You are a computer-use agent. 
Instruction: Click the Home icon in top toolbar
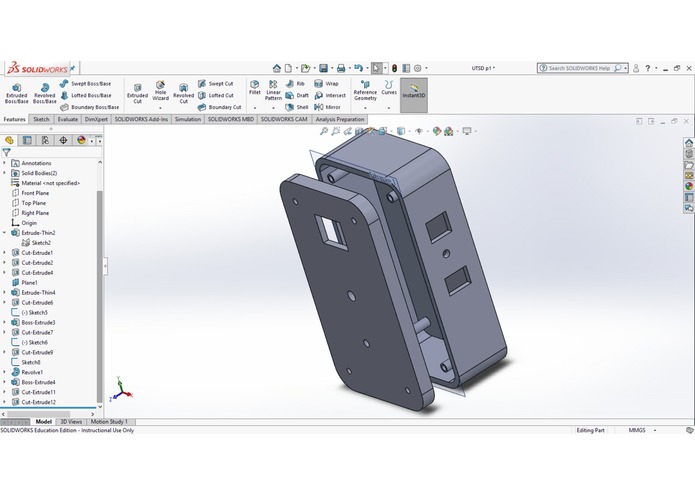point(277,68)
